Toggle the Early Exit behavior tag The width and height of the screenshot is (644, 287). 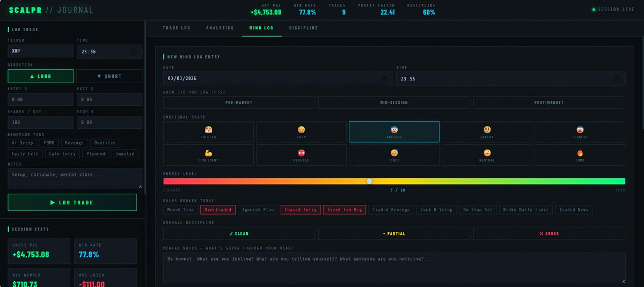click(x=24, y=154)
